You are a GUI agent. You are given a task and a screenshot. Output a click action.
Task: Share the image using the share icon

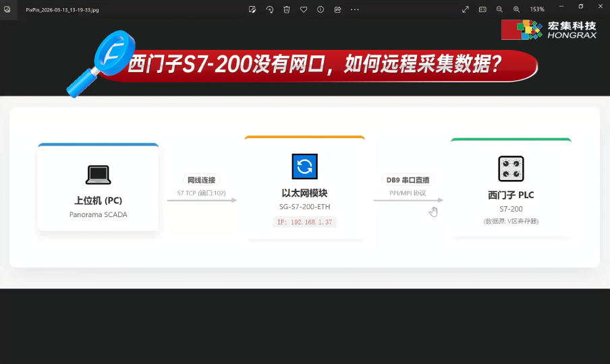(337, 9)
